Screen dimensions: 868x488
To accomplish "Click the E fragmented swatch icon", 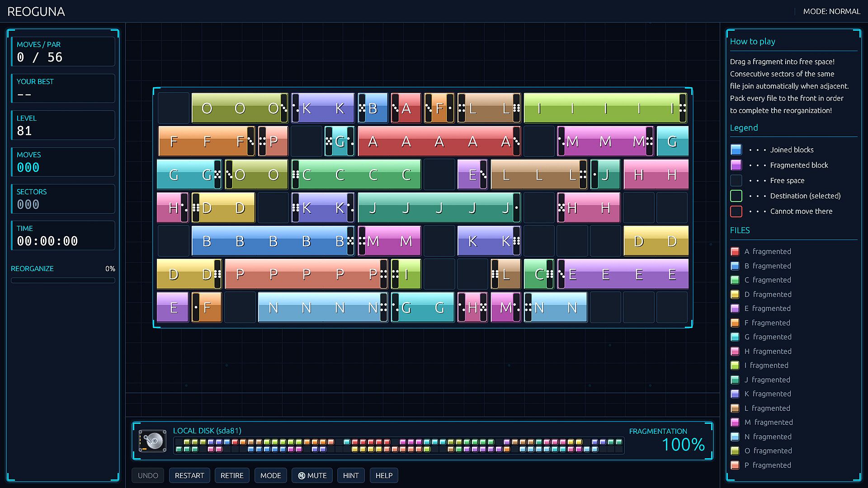I will (735, 308).
